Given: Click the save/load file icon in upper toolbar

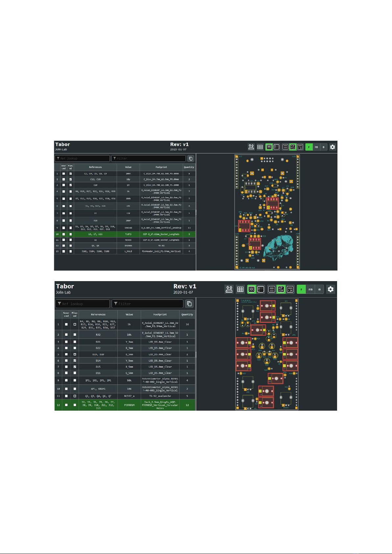Looking at the screenshot, I should [x=251, y=147].
